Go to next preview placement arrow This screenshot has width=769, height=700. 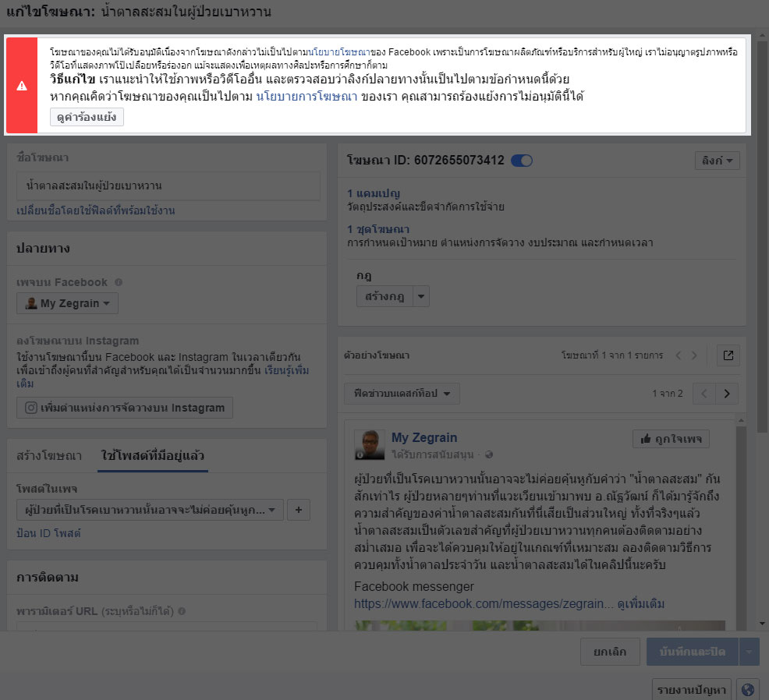(x=727, y=394)
